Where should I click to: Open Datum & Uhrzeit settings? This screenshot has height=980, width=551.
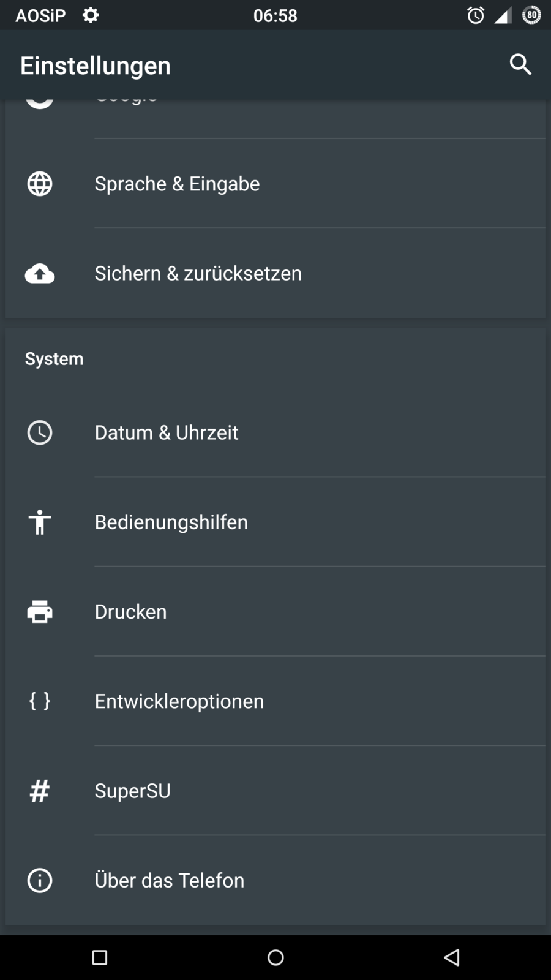coord(167,432)
